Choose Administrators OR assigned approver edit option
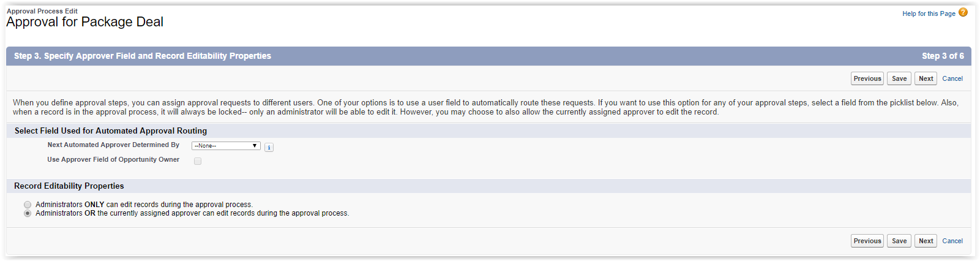The image size is (980, 261). click(x=28, y=213)
